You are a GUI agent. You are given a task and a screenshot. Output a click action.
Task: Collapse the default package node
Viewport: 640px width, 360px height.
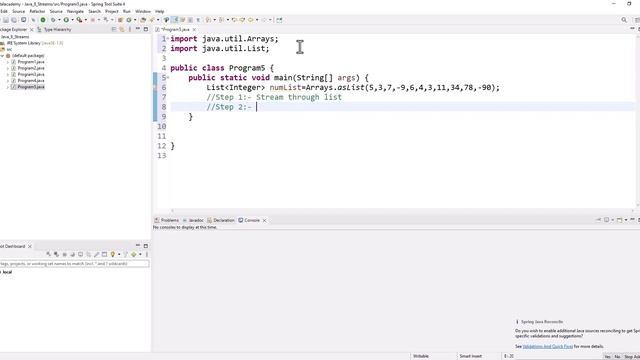click(x=2, y=56)
